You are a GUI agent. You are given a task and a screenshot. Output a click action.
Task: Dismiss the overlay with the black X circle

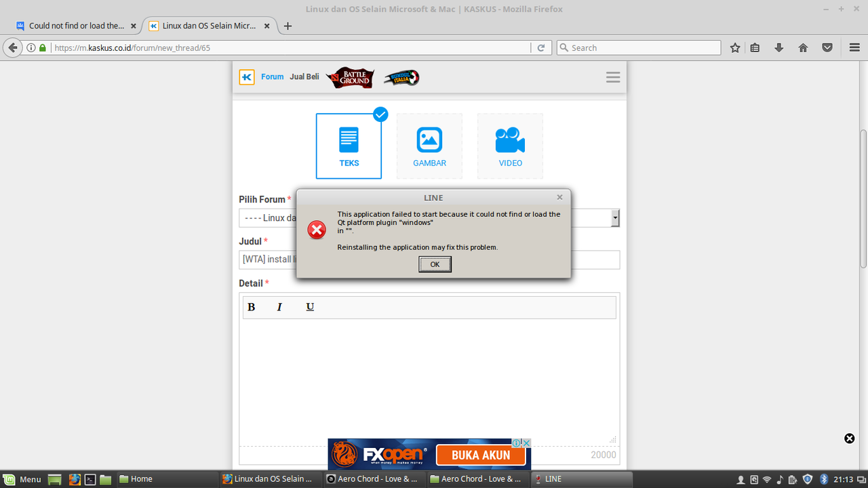pyautogui.click(x=849, y=439)
